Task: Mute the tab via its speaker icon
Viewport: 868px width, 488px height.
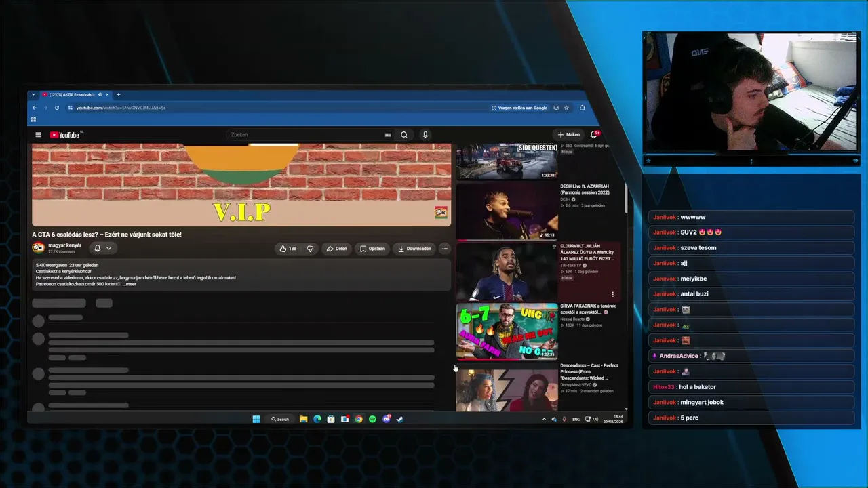Action: 100,94
